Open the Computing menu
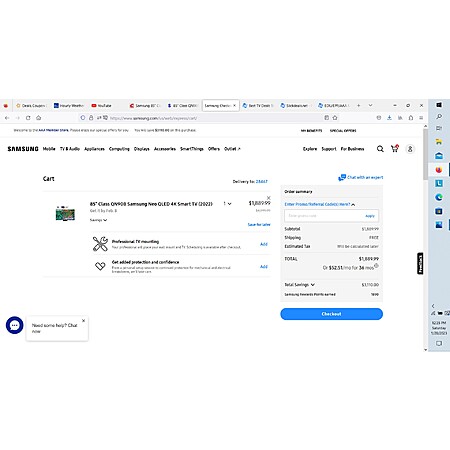 119,149
